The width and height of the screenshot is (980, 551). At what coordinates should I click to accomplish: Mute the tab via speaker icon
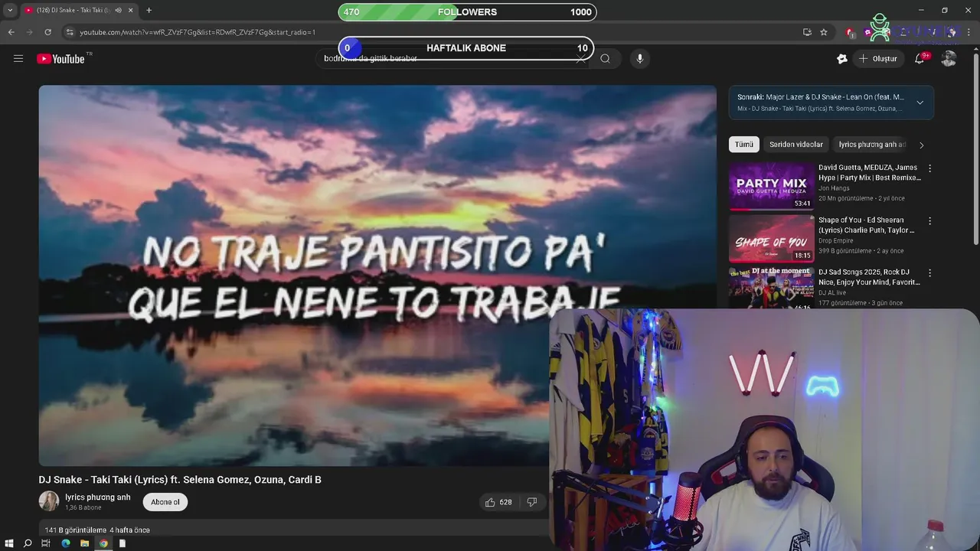point(118,11)
